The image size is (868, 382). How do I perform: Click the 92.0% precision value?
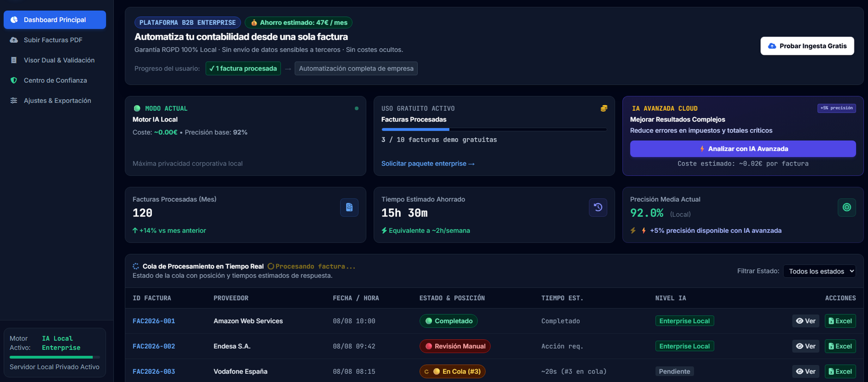click(x=647, y=213)
